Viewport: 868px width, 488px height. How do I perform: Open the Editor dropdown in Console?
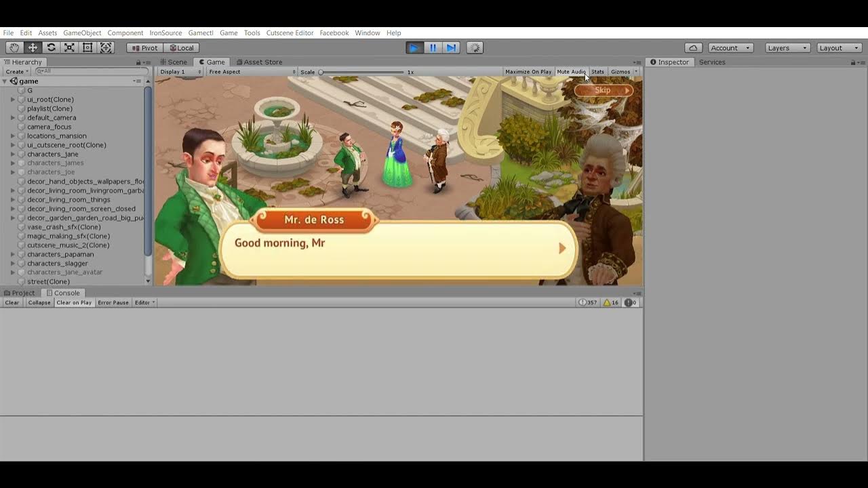(x=145, y=302)
